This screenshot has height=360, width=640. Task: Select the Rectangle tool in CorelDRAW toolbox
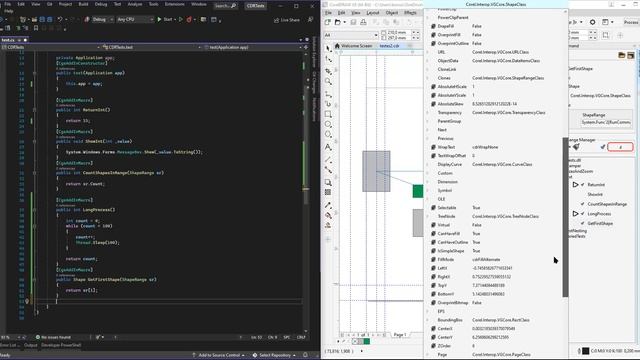[x=328, y=114]
